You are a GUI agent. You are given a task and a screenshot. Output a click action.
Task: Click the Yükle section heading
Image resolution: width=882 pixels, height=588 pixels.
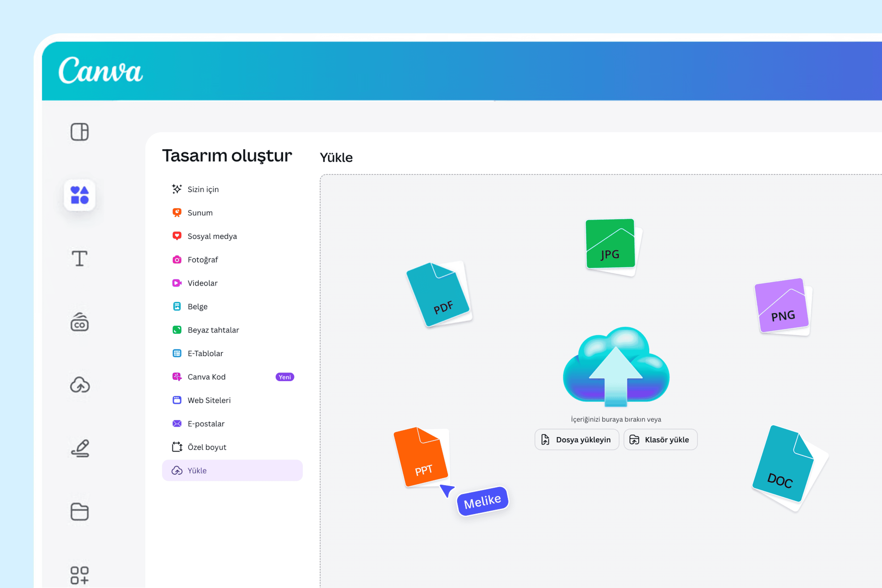tap(336, 158)
